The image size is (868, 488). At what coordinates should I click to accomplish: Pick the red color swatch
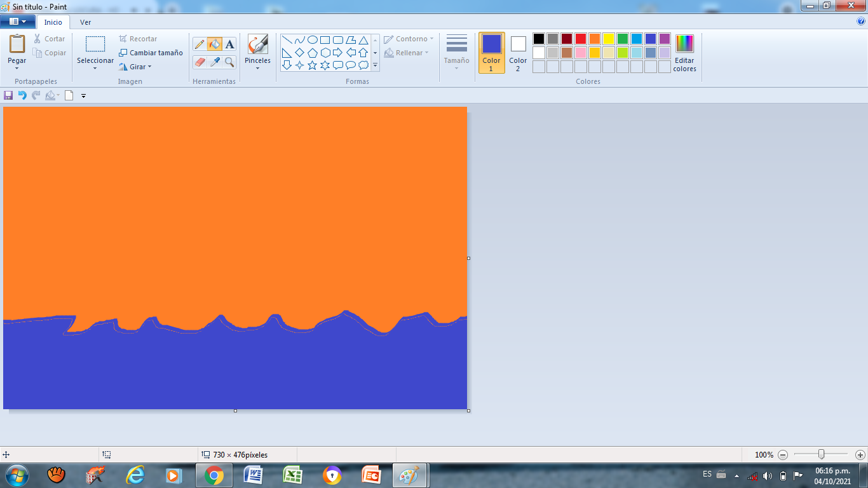coord(581,39)
